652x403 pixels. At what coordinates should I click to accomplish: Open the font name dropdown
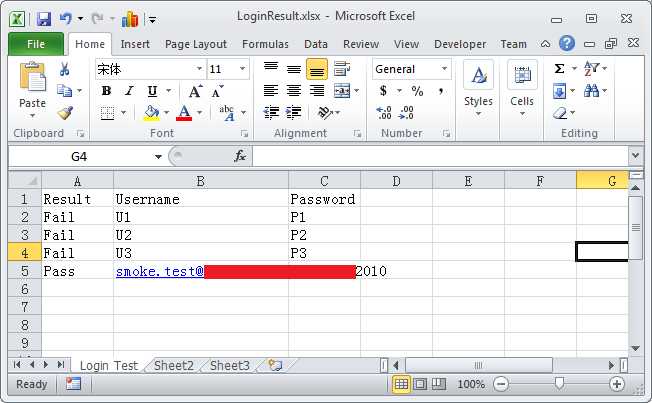200,69
